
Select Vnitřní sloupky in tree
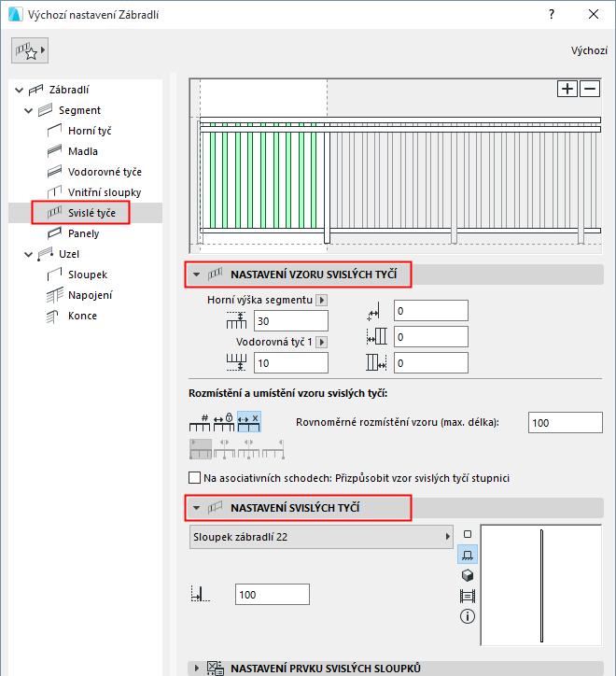105,192
